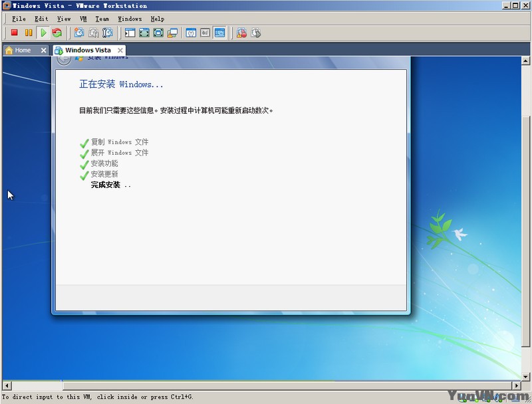This screenshot has width=532, height=404.
Task: Click the '安装功能' step
Action: [x=104, y=163]
